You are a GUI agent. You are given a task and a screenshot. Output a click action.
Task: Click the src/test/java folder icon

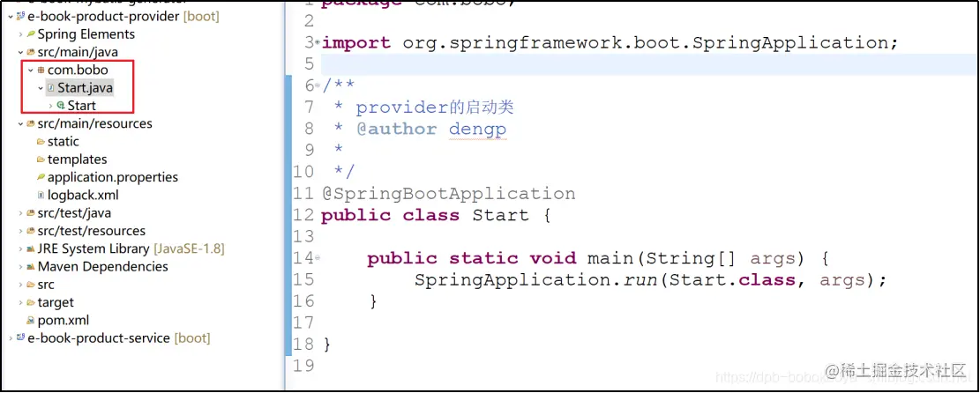(31, 213)
